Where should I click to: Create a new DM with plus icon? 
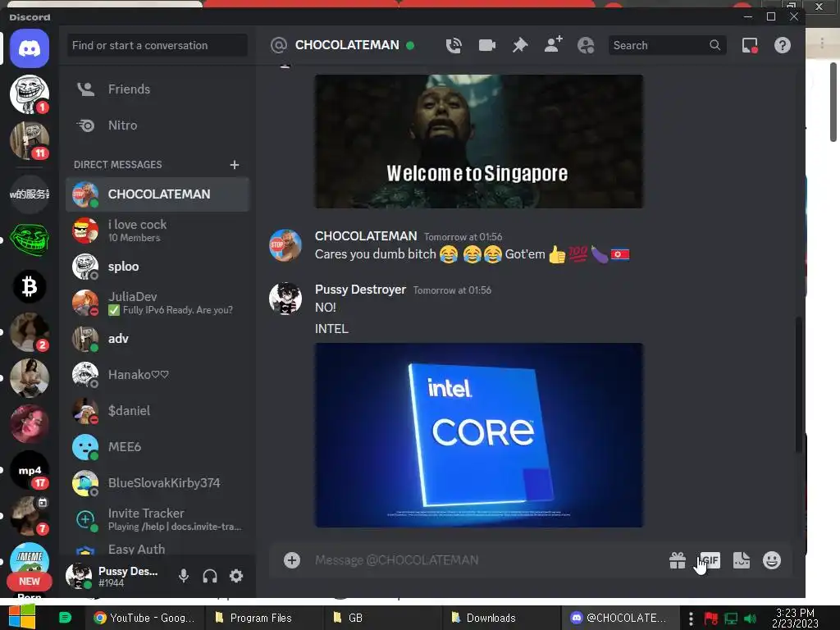[234, 164]
